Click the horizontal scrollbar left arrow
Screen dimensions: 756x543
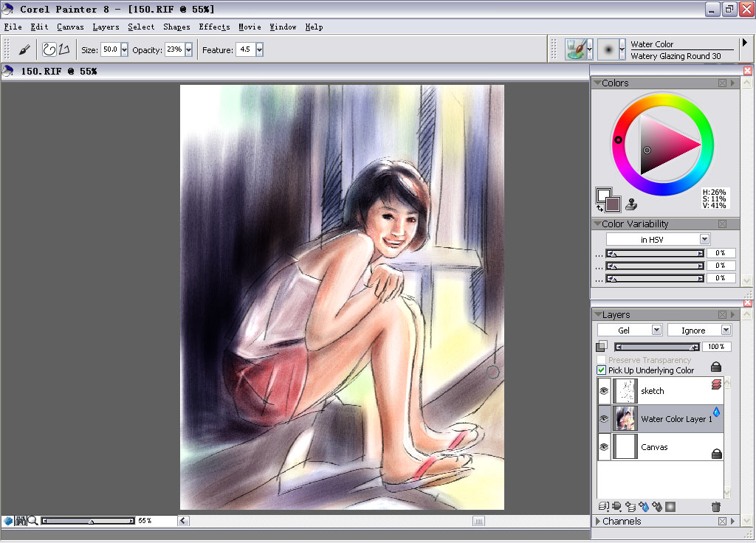pos(183,521)
